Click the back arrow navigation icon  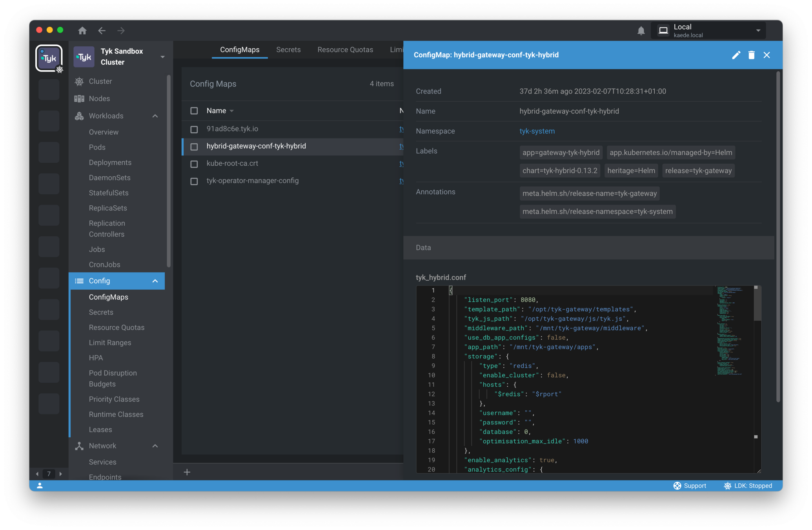click(x=102, y=31)
